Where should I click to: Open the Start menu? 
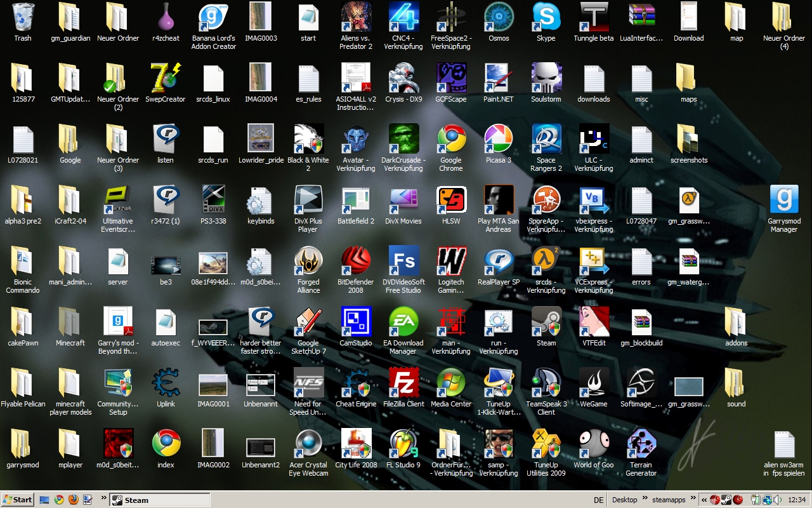(17, 500)
